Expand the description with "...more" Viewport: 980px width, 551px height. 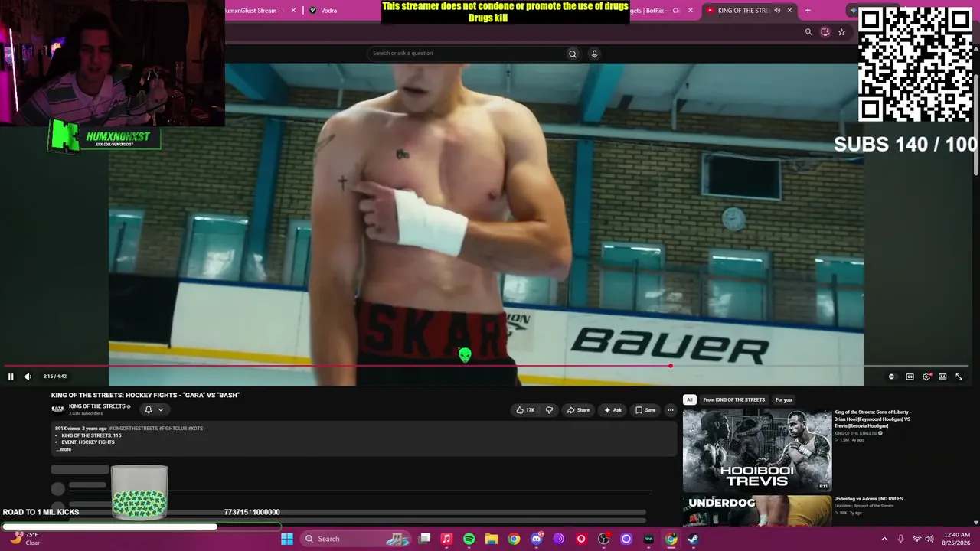(64, 449)
